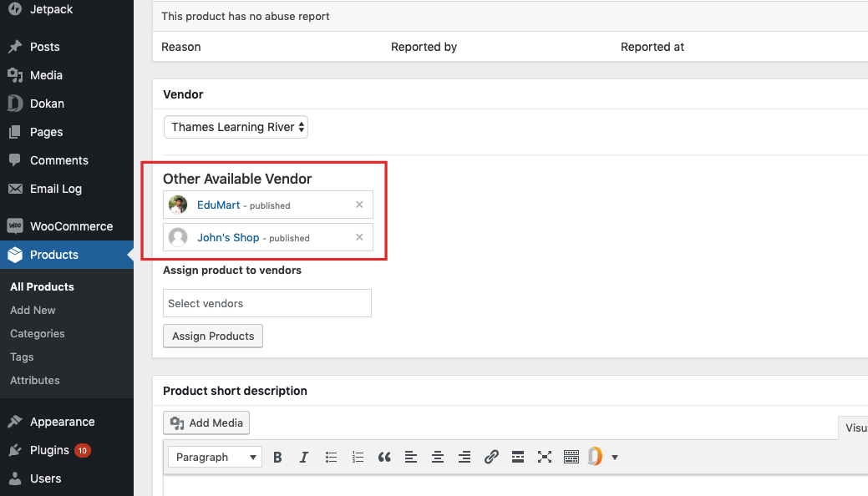
Task: Open Add New product submenu
Action: [33, 310]
